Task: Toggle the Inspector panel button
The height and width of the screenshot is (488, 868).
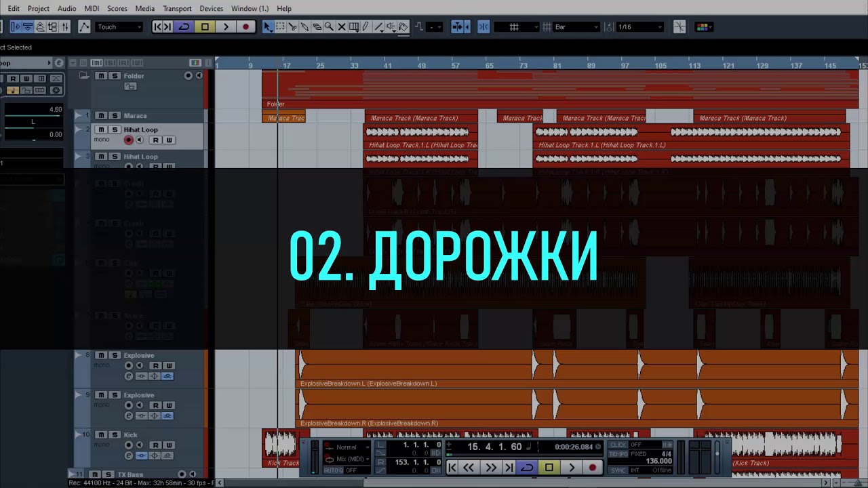Action: click(x=16, y=27)
